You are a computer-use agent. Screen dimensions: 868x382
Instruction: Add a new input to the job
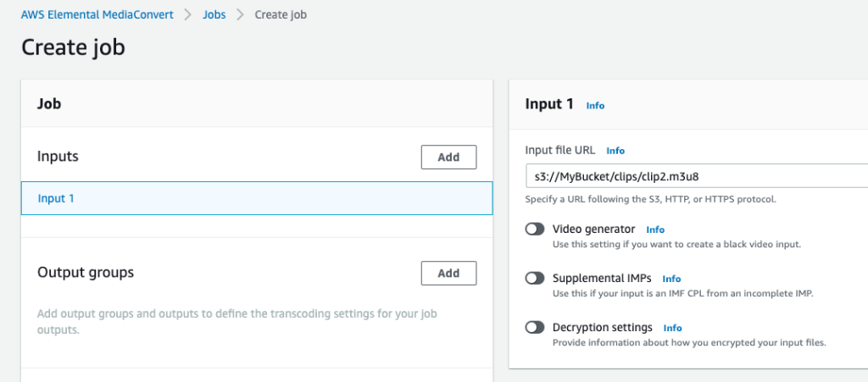click(448, 157)
